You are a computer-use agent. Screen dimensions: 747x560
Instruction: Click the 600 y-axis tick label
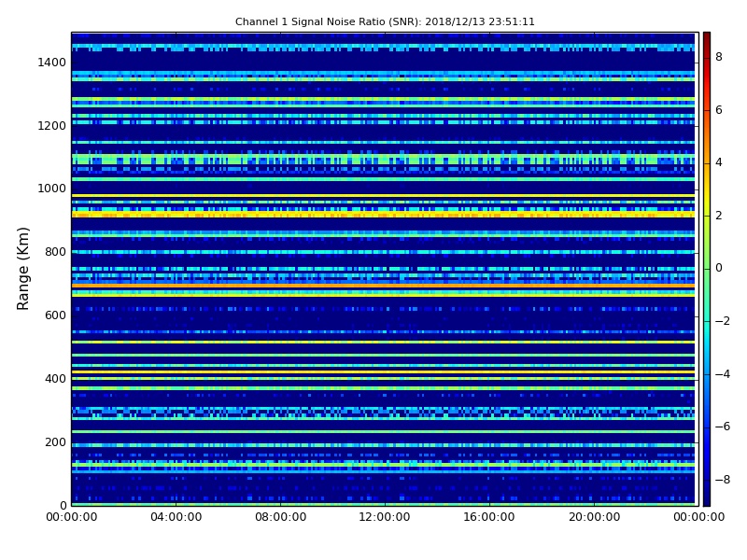click(x=55, y=315)
